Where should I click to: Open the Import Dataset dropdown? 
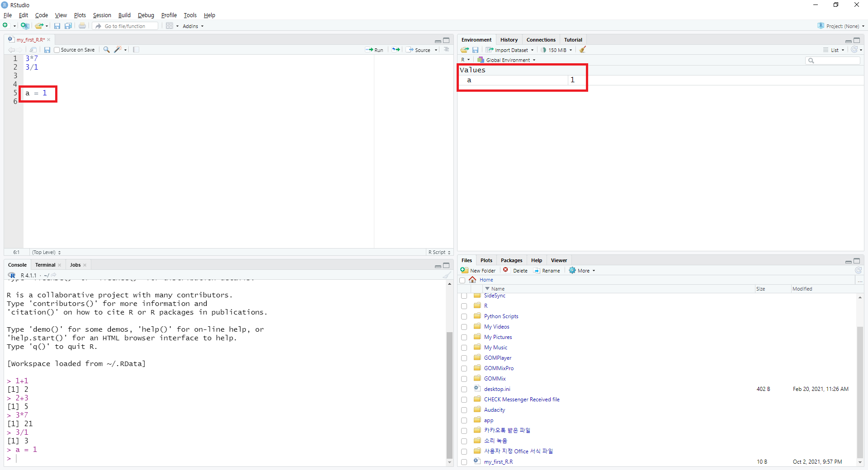[509, 50]
